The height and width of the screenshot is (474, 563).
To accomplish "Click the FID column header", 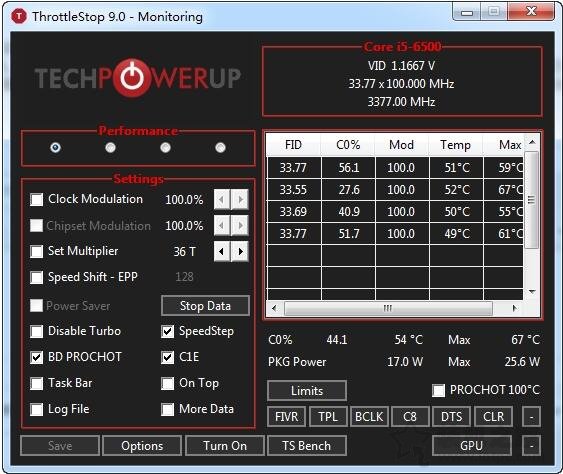I will [293, 145].
